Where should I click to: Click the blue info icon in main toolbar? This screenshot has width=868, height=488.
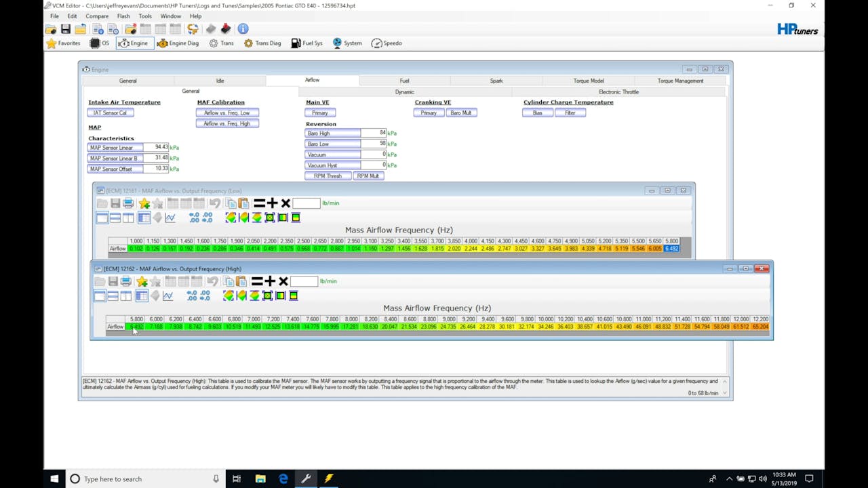click(x=243, y=28)
